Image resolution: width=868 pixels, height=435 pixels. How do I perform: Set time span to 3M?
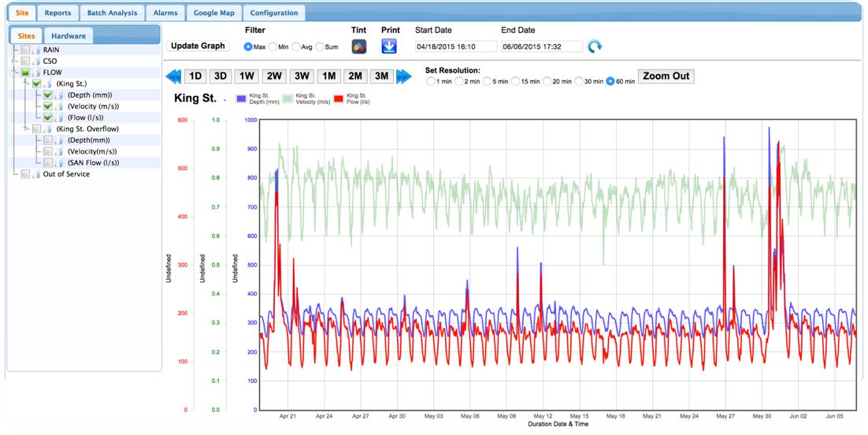coord(381,76)
